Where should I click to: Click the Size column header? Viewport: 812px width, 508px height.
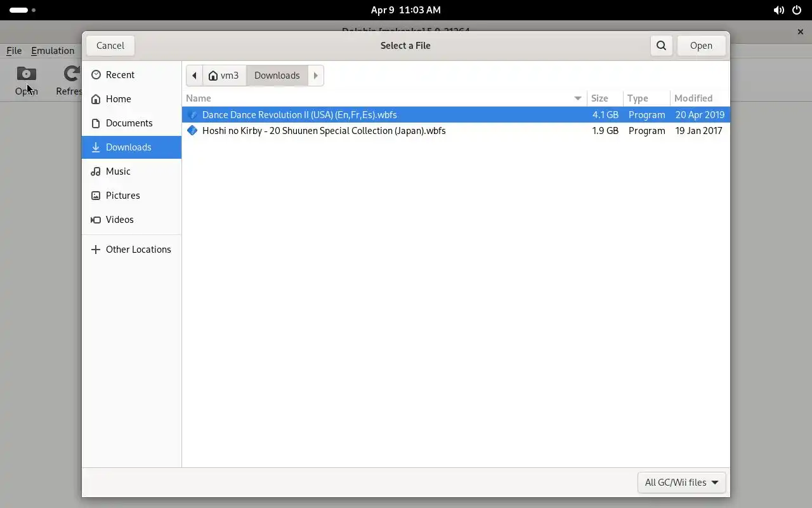pos(605,98)
